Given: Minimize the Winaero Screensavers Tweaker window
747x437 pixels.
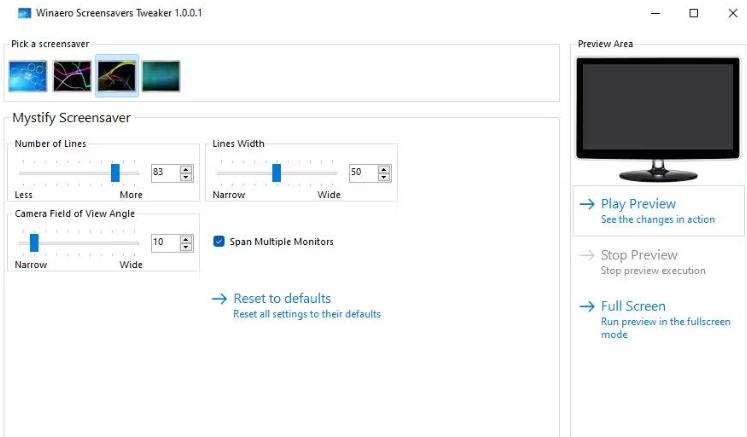Looking at the screenshot, I should (656, 13).
